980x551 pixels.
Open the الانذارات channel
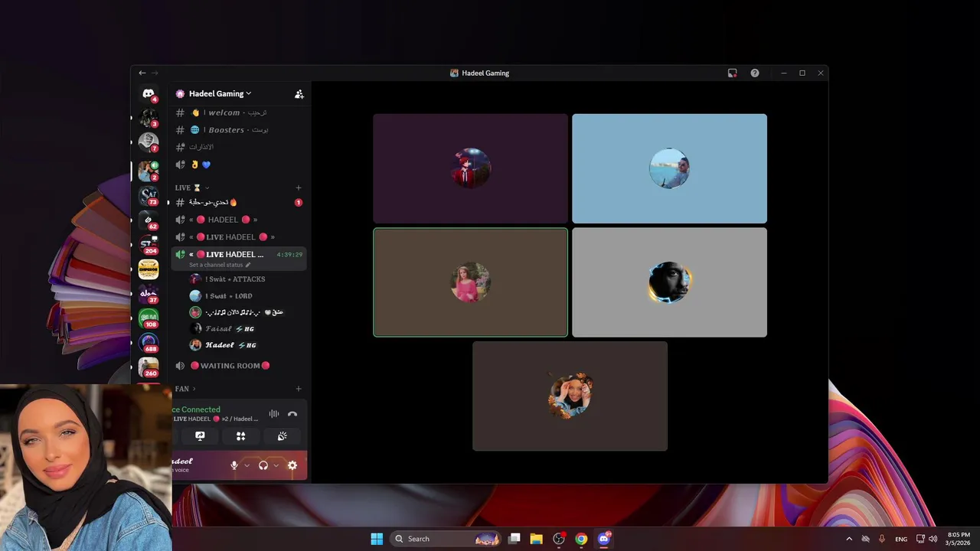pyautogui.click(x=239, y=147)
